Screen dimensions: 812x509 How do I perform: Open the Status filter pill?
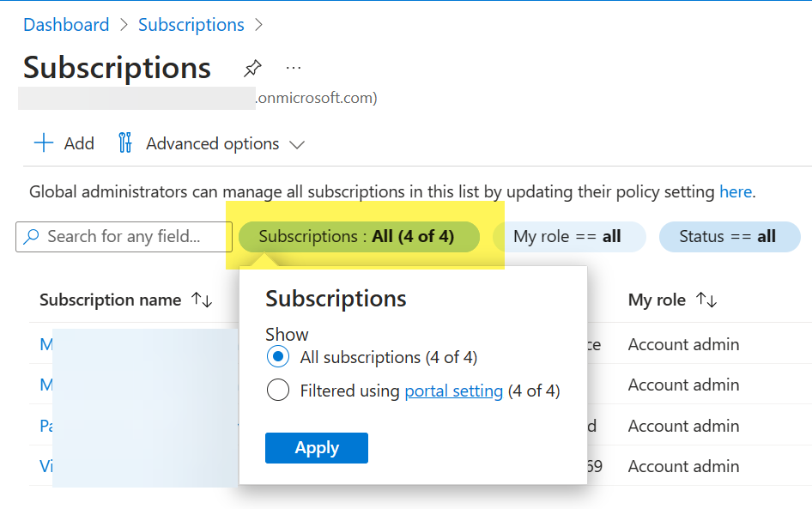point(727,237)
